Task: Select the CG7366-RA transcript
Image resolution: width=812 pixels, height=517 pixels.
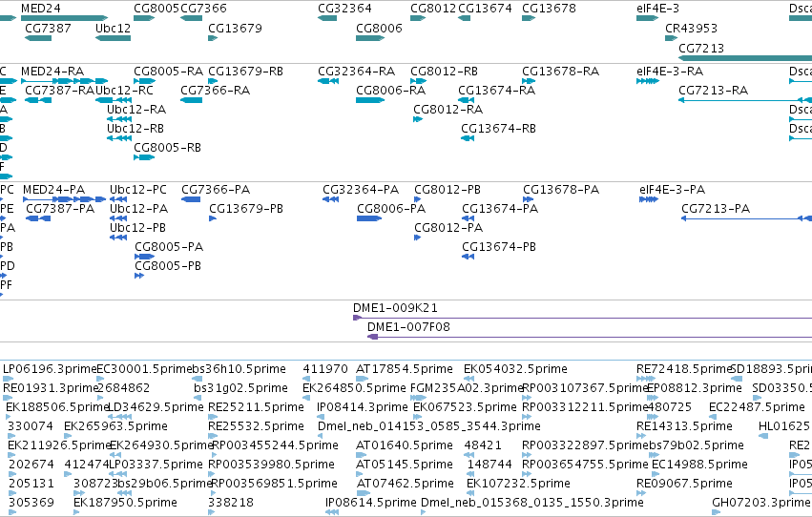Action: tap(191, 100)
